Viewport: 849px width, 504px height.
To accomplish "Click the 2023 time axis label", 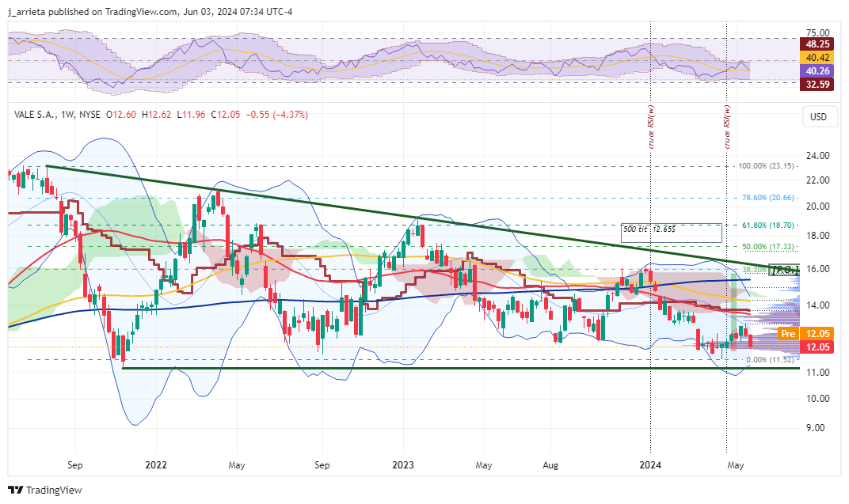I will coord(403,465).
